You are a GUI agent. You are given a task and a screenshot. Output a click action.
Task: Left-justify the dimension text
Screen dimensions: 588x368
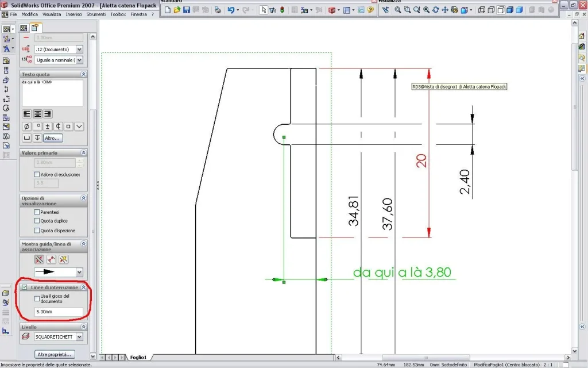(26, 114)
